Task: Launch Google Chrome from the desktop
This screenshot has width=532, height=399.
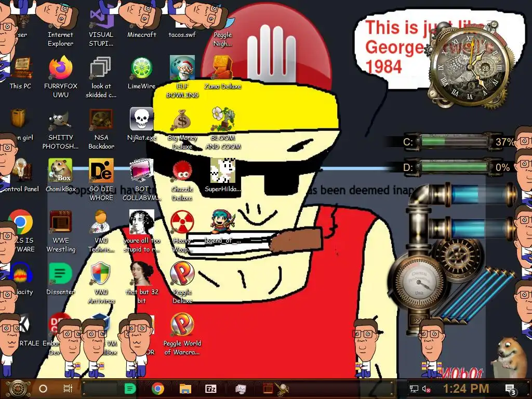Action: click(x=20, y=222)
